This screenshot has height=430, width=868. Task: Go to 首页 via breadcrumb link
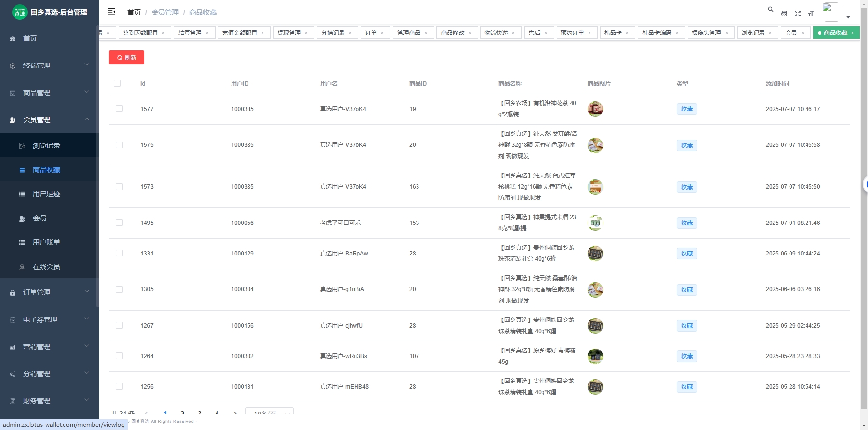134,12
